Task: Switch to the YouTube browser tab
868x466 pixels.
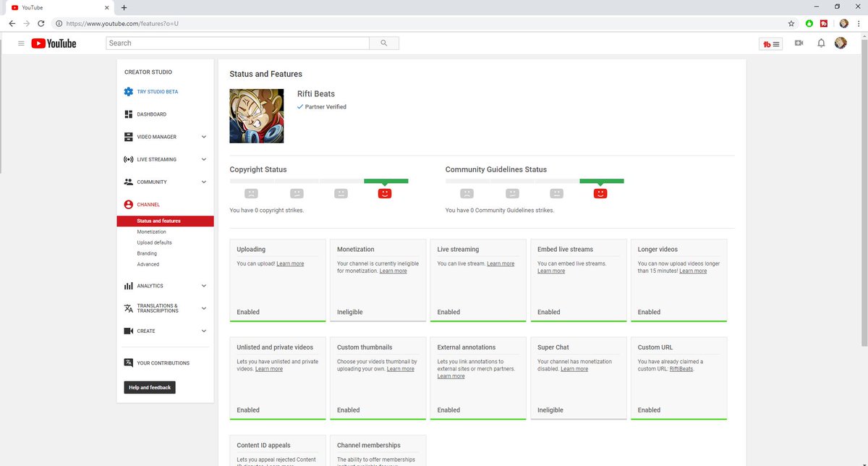Action: coord(61,7)
